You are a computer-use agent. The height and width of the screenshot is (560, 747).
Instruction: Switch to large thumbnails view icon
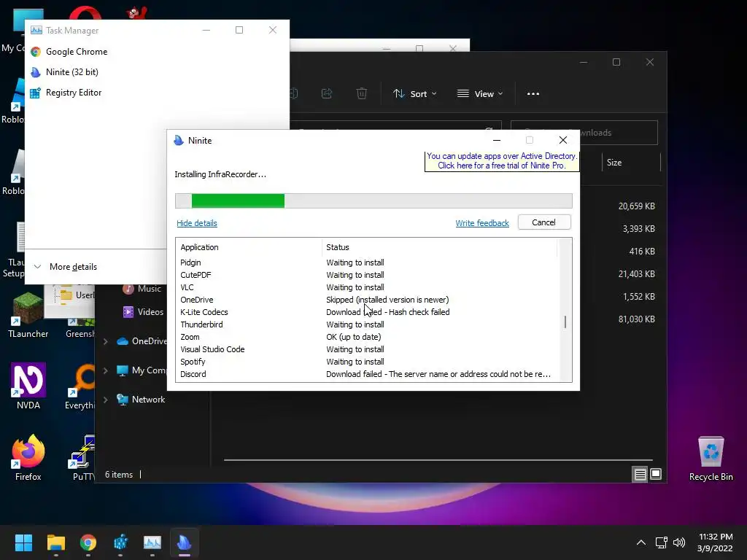[x=656, y=474]
